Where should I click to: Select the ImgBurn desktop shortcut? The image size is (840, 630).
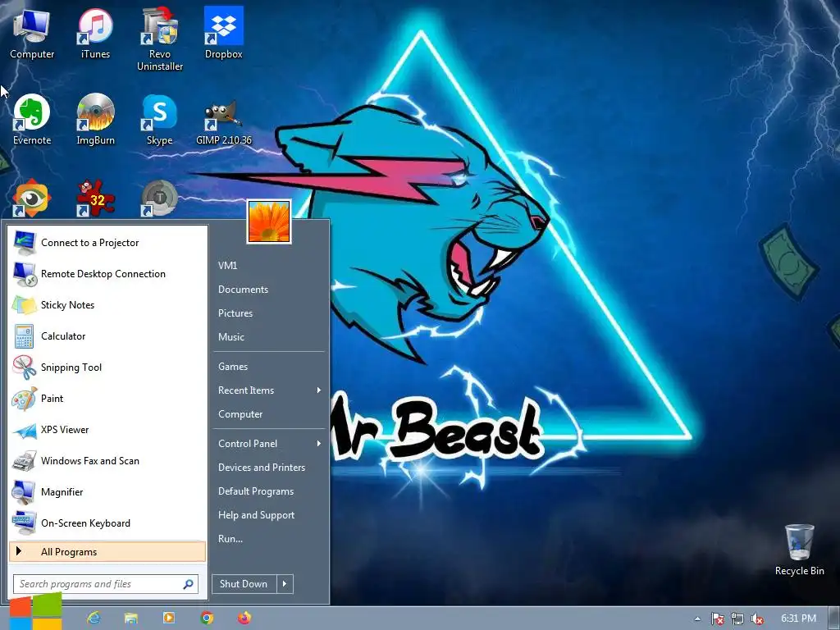pos(95,120)
